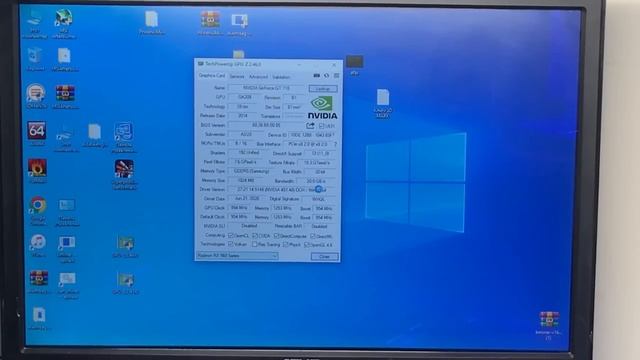Select the WinRAR archive below the Recycle Bin row
Screen dimensions: 640x360
[65, 93]
